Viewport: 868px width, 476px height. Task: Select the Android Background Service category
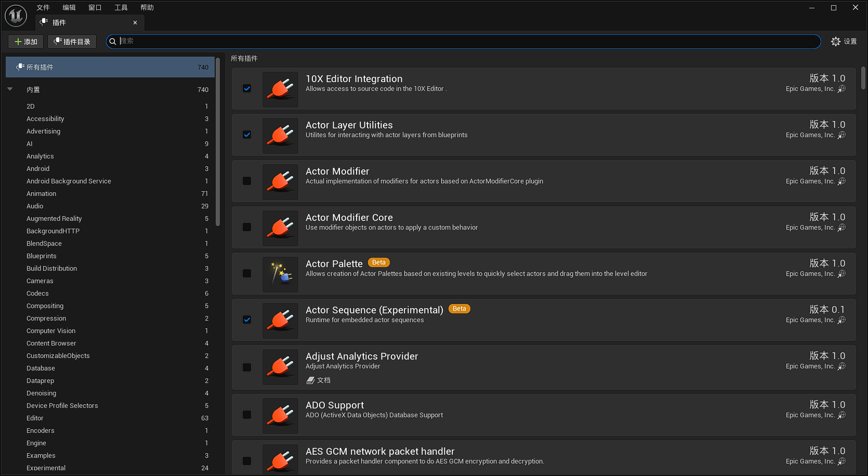[x=110, y=181]
